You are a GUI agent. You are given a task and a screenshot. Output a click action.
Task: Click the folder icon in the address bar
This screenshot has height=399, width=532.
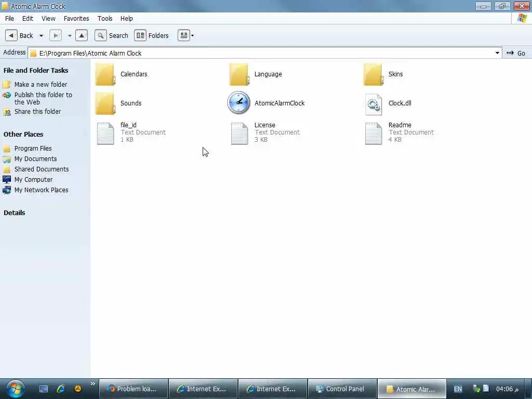pos(33,54)
